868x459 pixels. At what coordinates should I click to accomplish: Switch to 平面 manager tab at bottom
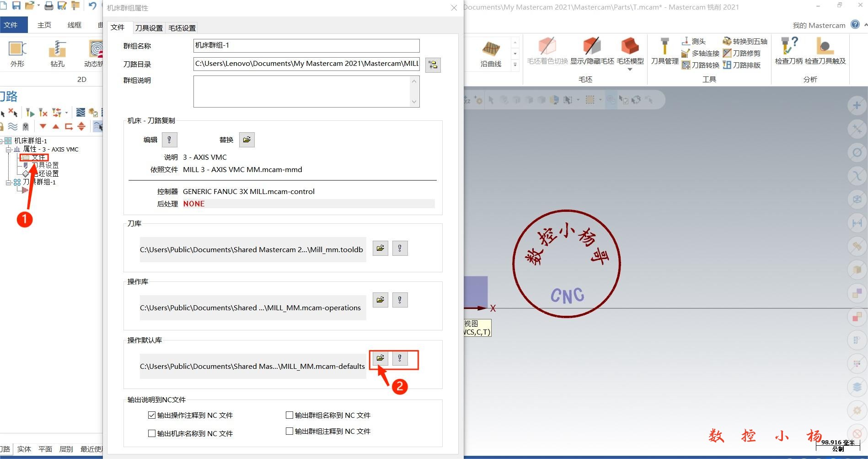point(45,449)
